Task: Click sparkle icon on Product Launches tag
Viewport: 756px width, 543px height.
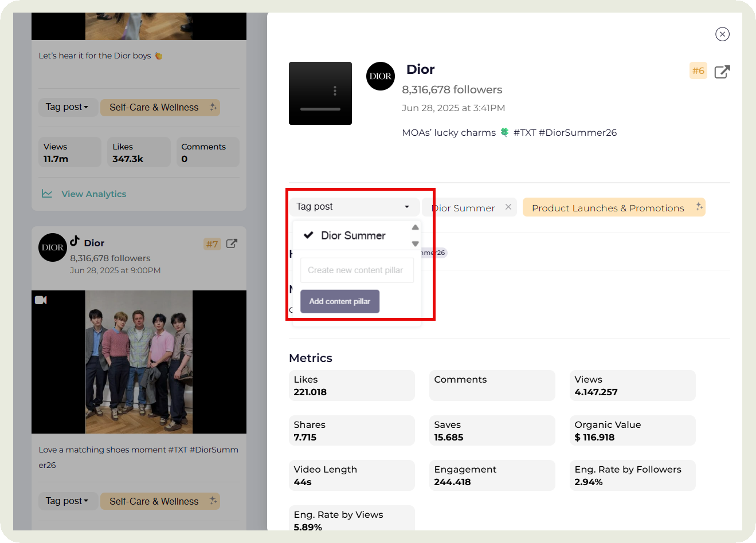Action: point(699,207)
